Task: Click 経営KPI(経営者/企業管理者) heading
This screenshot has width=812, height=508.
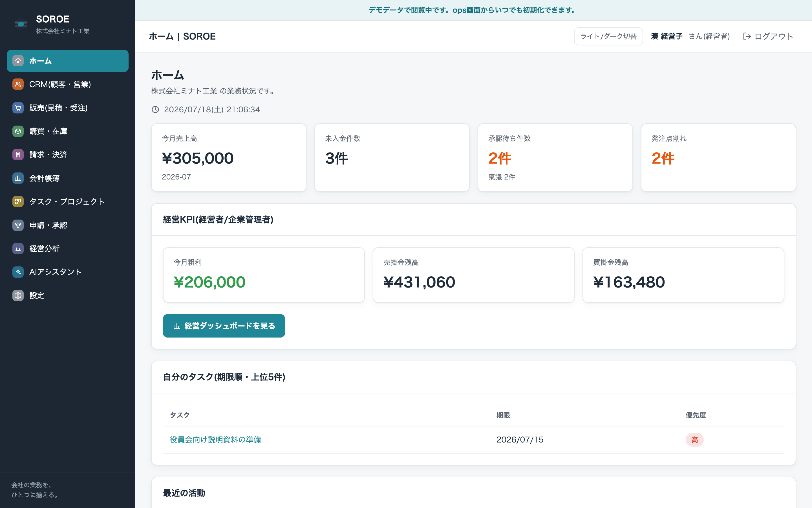Action: (218, 219)
